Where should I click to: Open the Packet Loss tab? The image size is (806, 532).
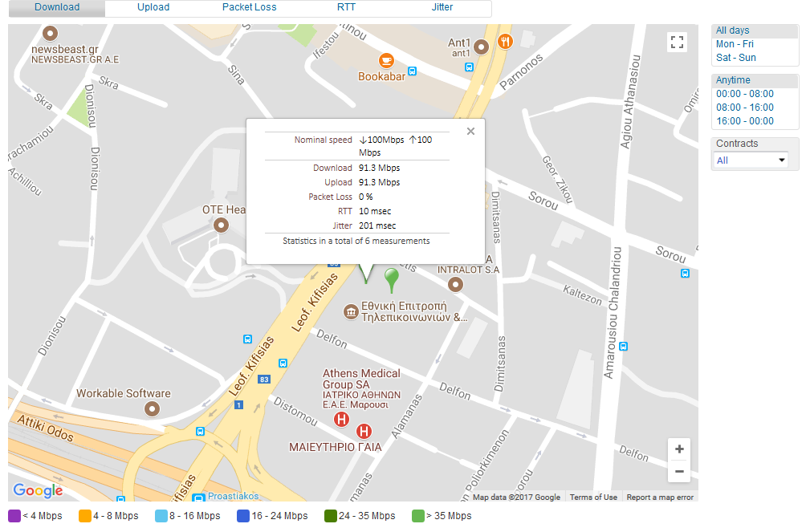(x=250, y=8)
